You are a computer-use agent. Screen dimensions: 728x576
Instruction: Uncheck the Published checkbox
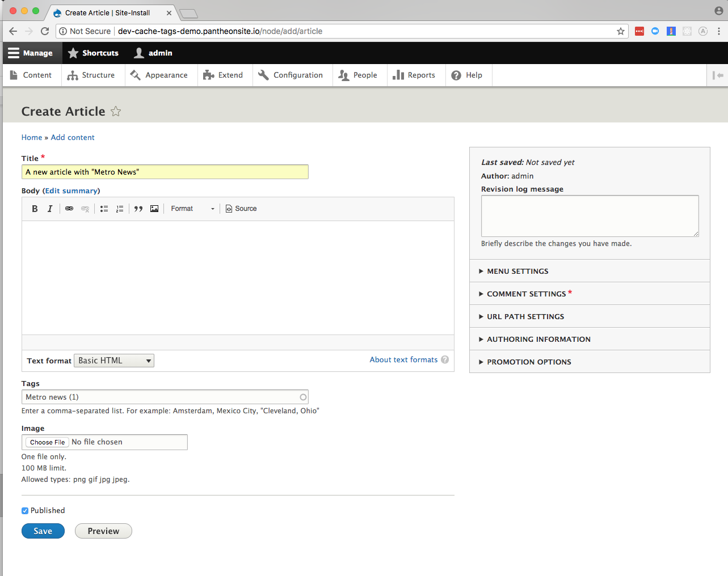pyautogui.click(x=24, y=510)
